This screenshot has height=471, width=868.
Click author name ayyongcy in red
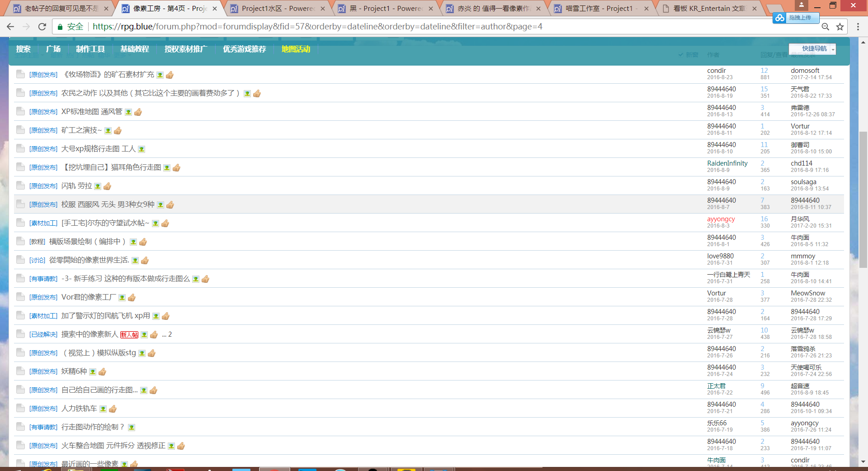click(x=721, y=219)
